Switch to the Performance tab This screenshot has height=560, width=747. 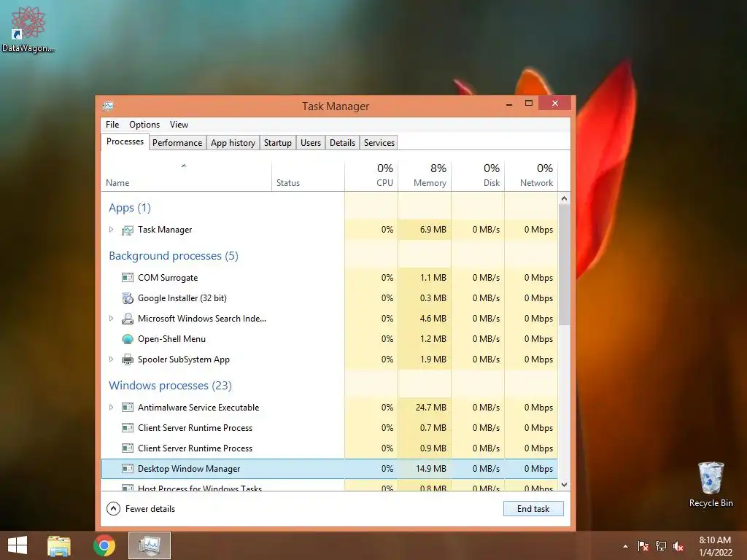coord(177,143)
